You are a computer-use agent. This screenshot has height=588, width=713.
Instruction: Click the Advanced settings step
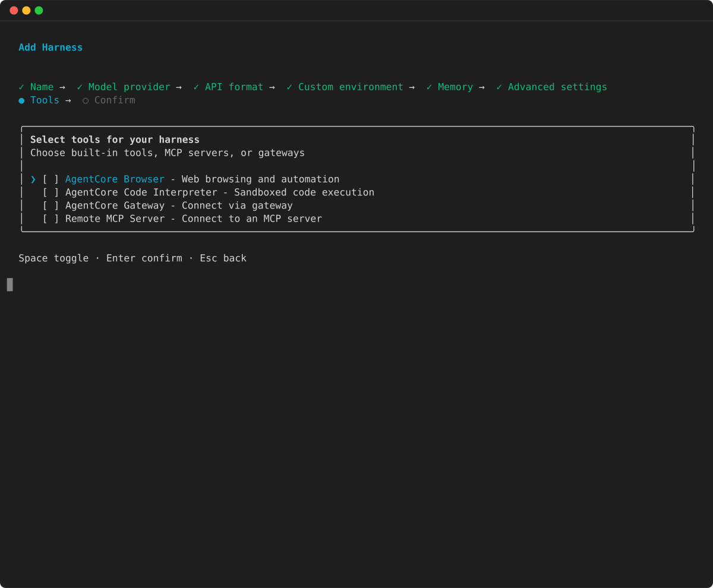[557, 87]
